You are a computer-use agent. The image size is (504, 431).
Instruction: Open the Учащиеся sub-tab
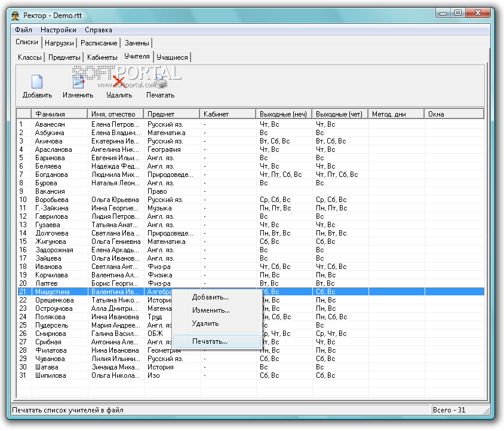coord(173,57)
